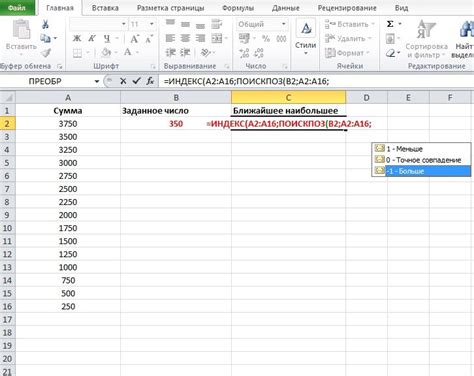474x376 pixels.
Task: Open Sort and Filter tool
Action: tap(426, 38)
